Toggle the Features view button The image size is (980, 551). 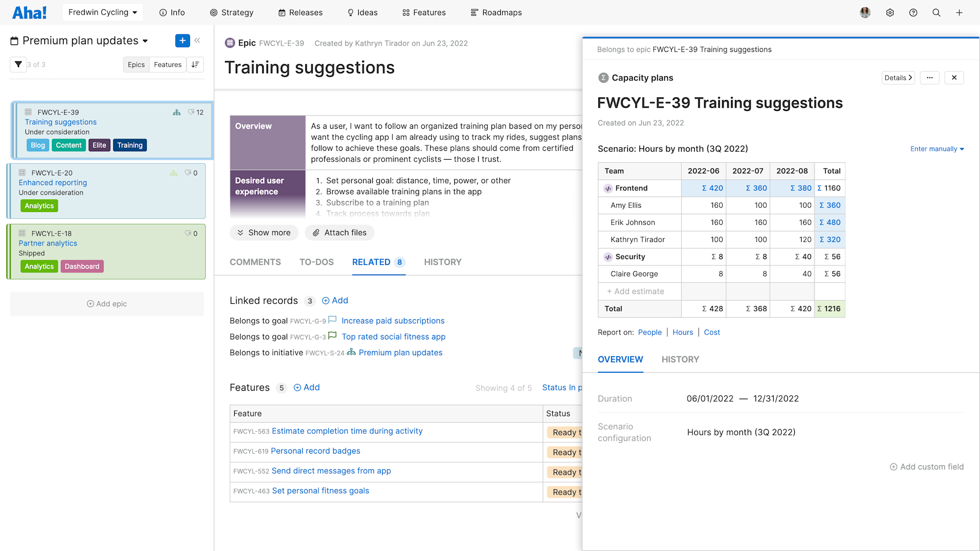168,65
